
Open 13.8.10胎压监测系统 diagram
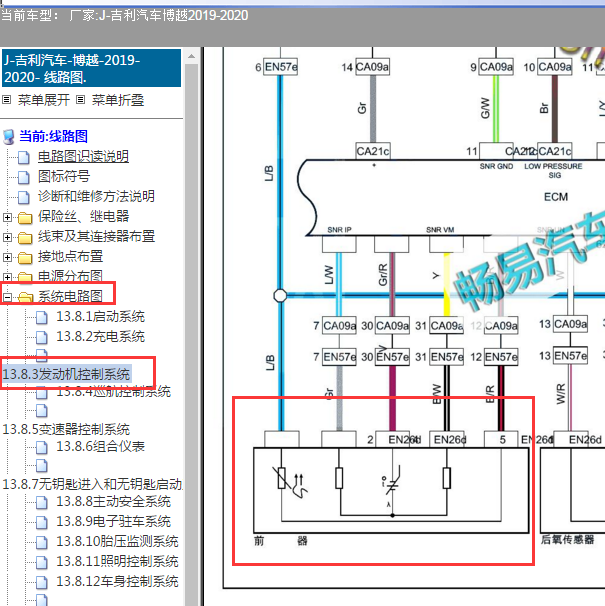(x=117, y=541)
